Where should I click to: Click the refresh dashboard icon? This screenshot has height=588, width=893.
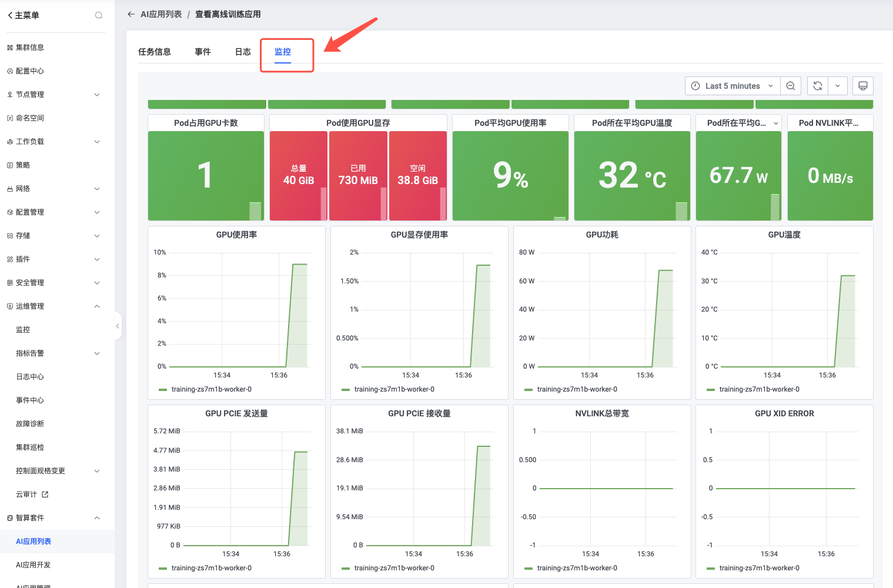[x=817, y=86]
